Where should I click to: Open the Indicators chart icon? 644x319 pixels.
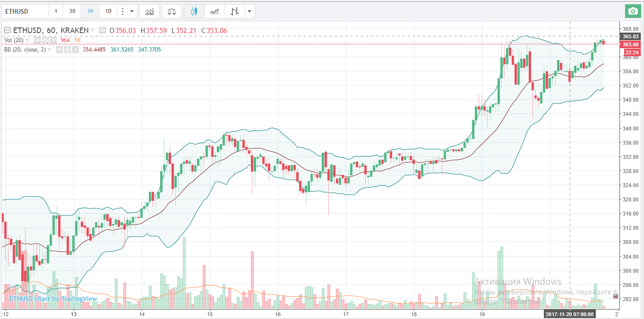point(149,11)
